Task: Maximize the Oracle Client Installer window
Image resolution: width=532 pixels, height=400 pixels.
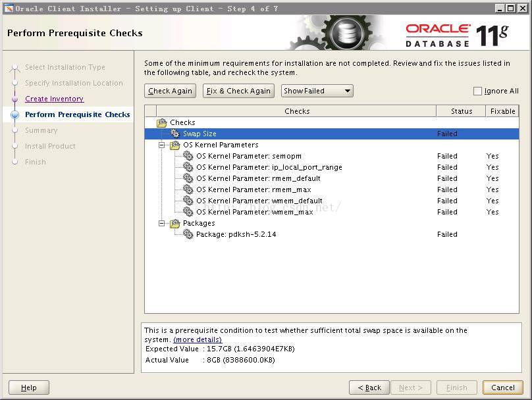Action: pyautogui.click(x=511, y=9)
